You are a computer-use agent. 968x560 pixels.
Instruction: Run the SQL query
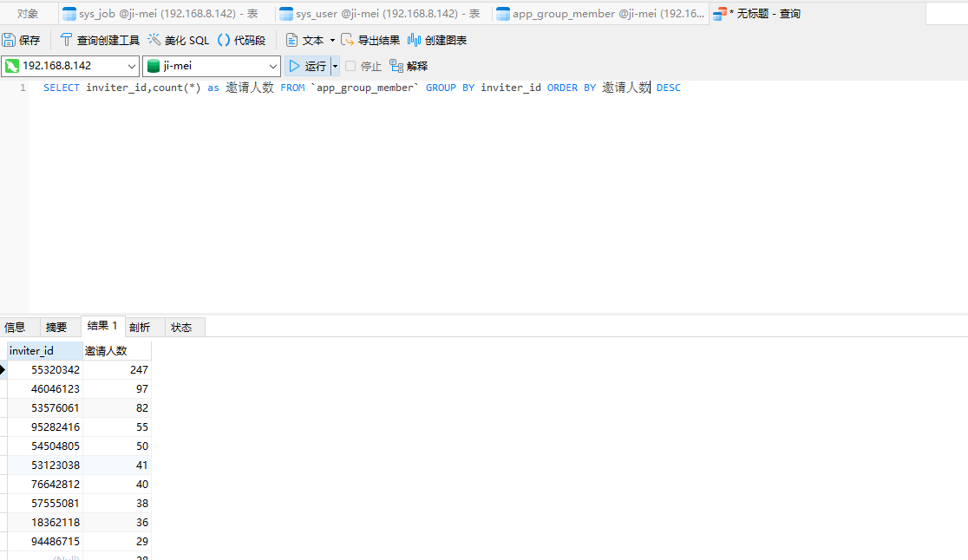coord(308,66)
